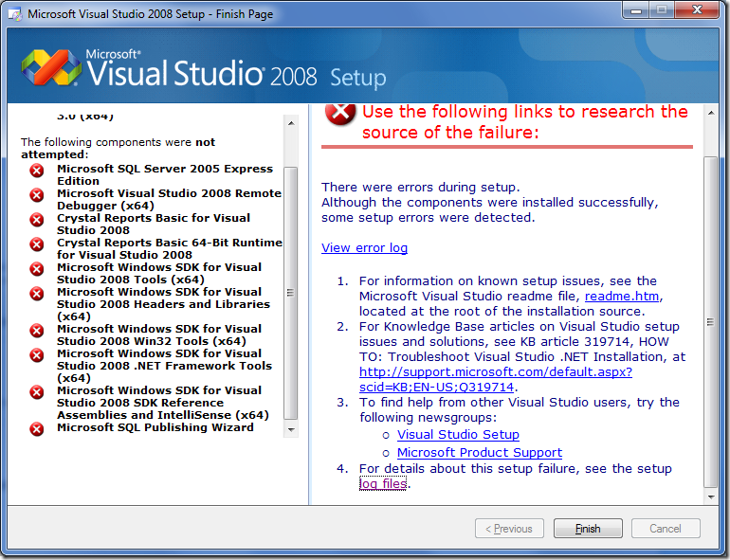Select the text Crystal Reports Basic 64-Bit Runtime
Image resolution: width=730 pixels, height=560 pixels.
170,248
